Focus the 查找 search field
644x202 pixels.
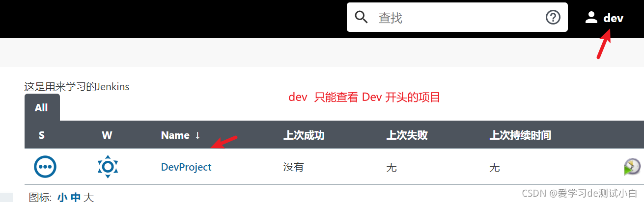pyautogui.click(x=457, y=18)
